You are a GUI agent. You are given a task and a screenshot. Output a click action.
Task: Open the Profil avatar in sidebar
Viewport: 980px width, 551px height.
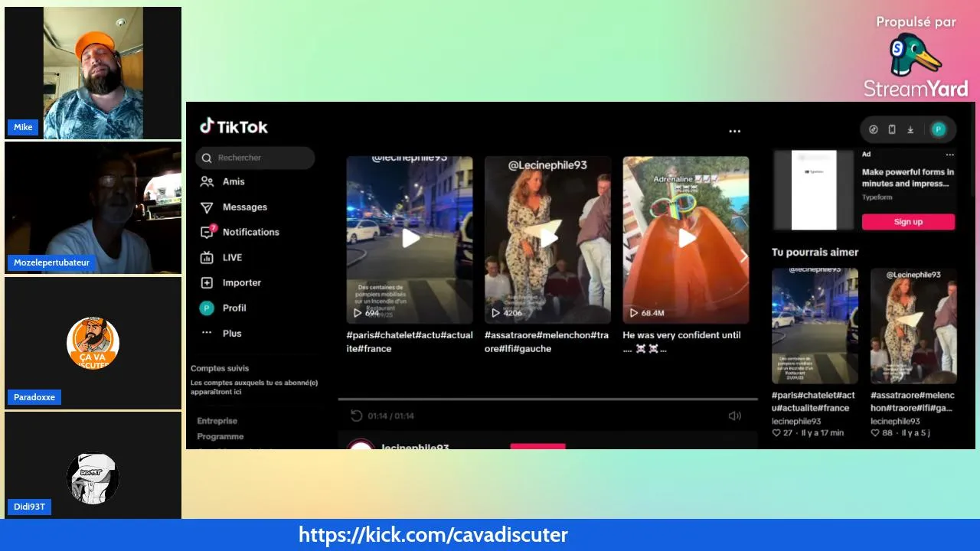click(207, 308)
